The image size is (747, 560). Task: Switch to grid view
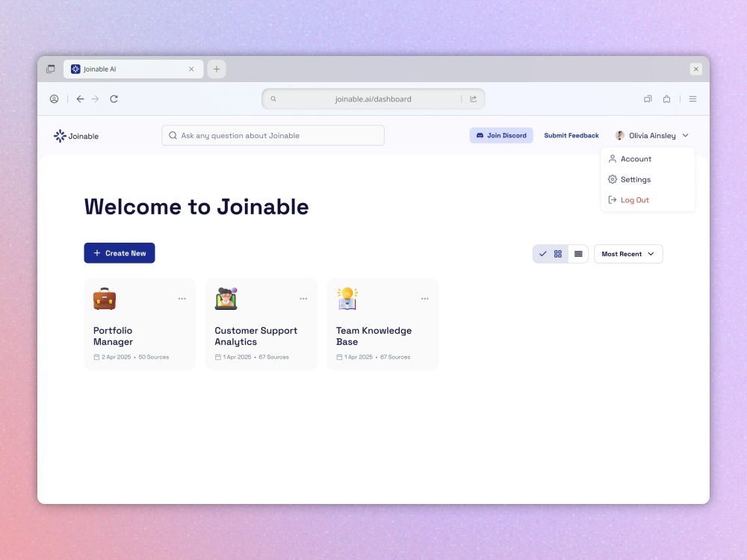(551, 255)
